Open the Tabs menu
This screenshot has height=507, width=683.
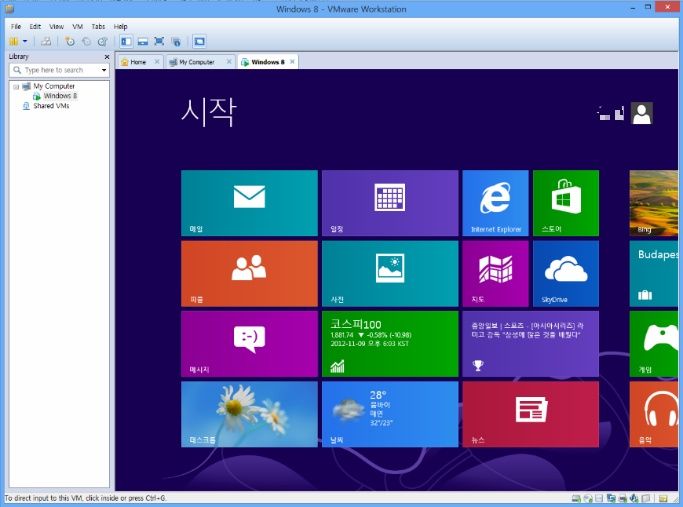pyautogui.click(x=98, y=26)
